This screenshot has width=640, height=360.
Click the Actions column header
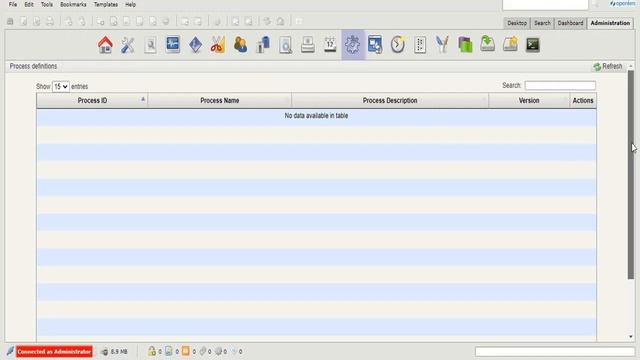(x=583, y=100)
